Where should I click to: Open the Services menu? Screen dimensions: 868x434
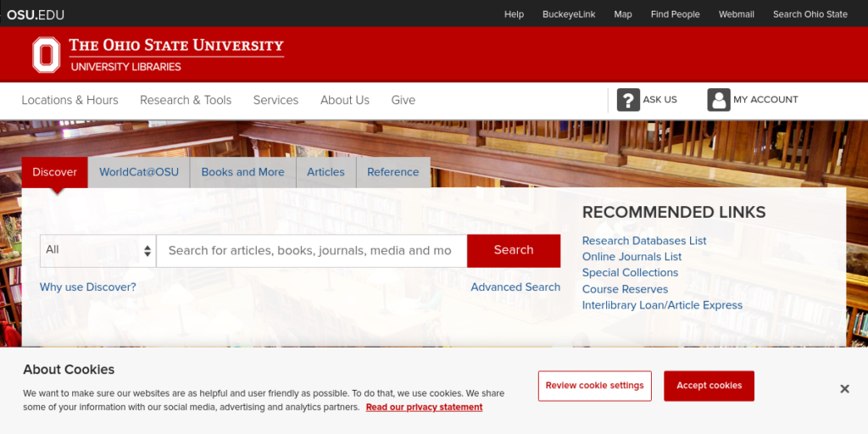click(x=275, y=100)
